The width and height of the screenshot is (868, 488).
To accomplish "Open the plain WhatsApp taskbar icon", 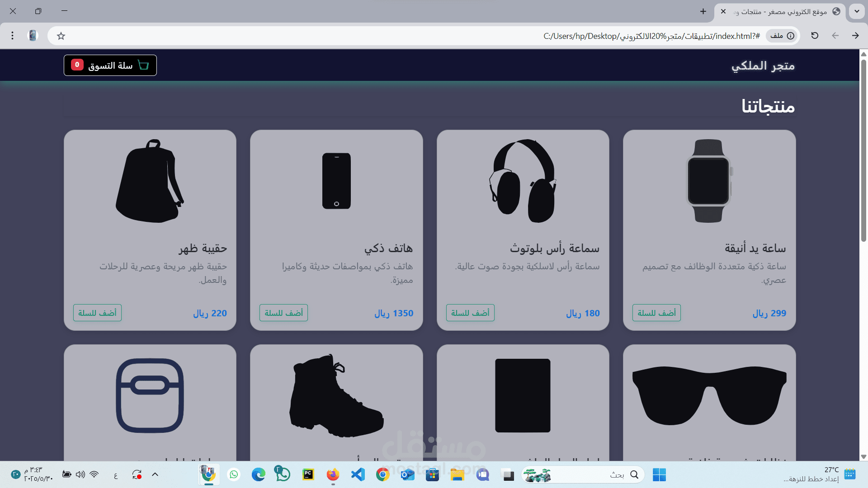I will 234,474.
